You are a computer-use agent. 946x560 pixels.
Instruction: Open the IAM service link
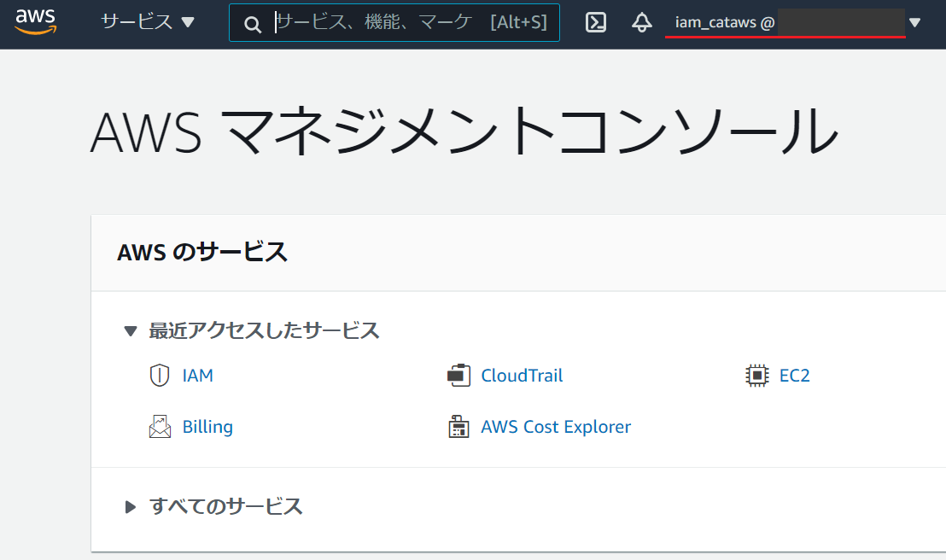(197, 376)
